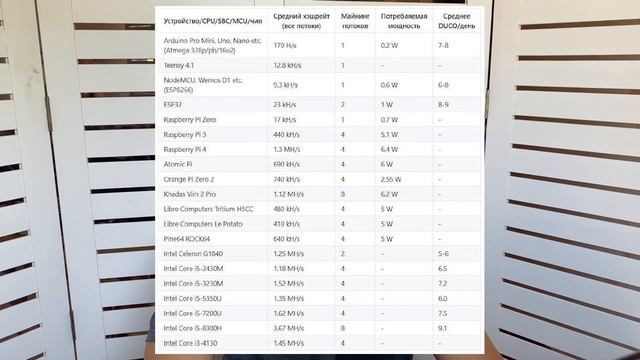The width and height of the screenshot is (640, 360).
Task: Click the 9.1 DUCO per day value
Action: click(442, 328)
